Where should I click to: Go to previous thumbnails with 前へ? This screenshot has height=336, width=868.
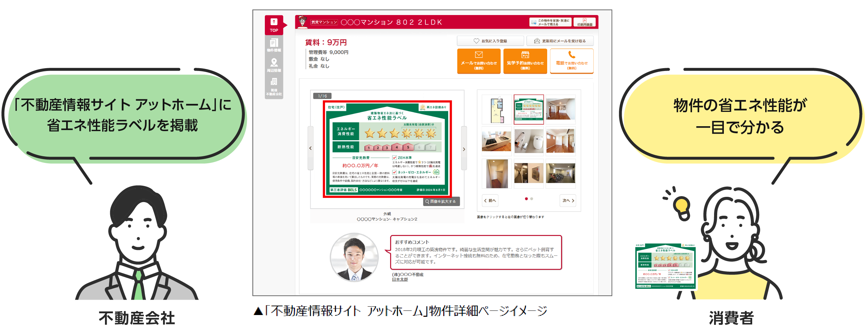[x=490, y=200]
